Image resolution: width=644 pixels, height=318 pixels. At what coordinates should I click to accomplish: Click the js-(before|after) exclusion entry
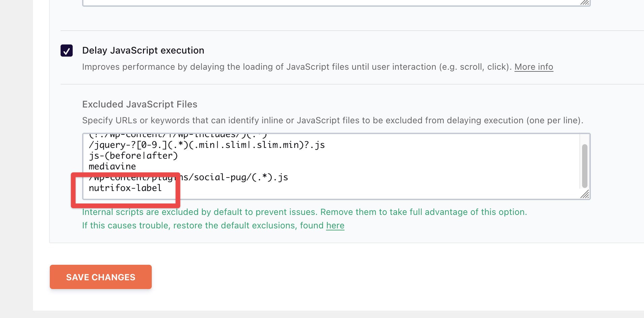click(x=133, y=156)
